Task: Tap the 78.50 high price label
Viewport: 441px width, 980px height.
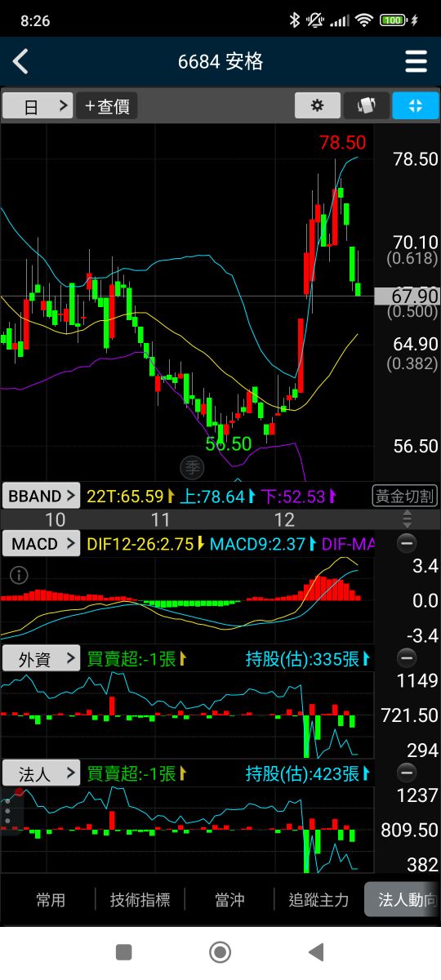Action: coord(342,143)
